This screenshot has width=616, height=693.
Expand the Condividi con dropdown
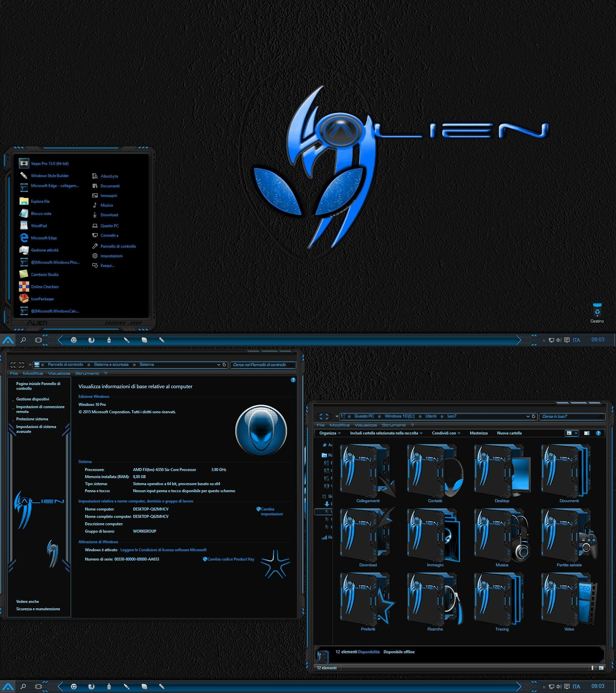(445, 433)
